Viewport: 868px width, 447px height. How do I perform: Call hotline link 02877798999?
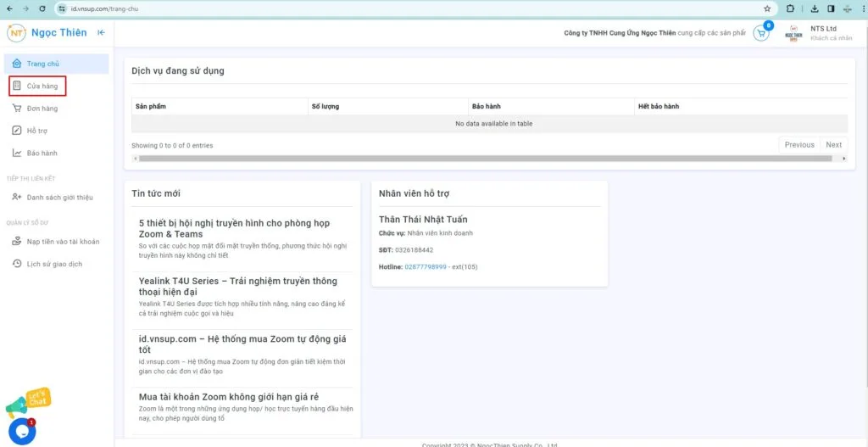coord(425,267)
